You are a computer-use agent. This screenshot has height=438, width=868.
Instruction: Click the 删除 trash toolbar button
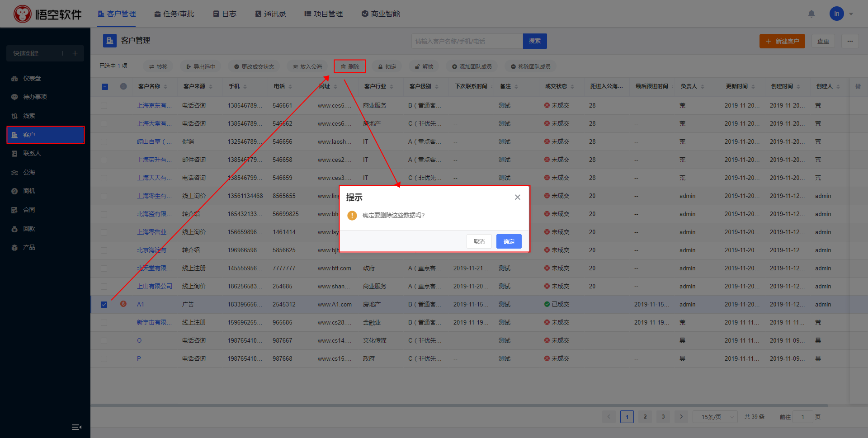tap(350, 66)
